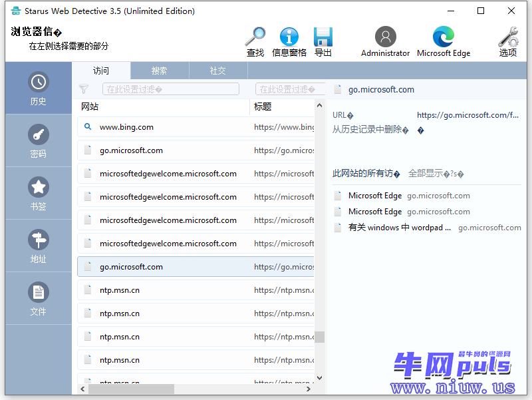Switch to the 访问 tab
Image resolution: width=532 pixels, height=400 pixels.
tap(101, 71)
